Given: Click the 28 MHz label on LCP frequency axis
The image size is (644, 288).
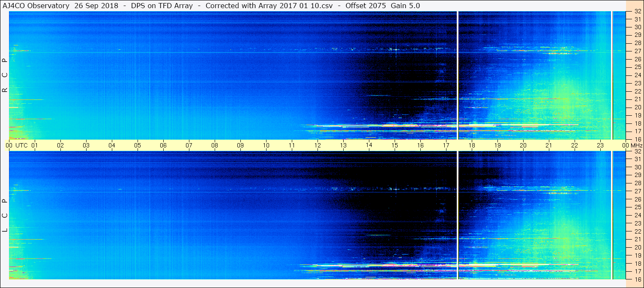Looking at the screenshot, I should pos(638,183).
